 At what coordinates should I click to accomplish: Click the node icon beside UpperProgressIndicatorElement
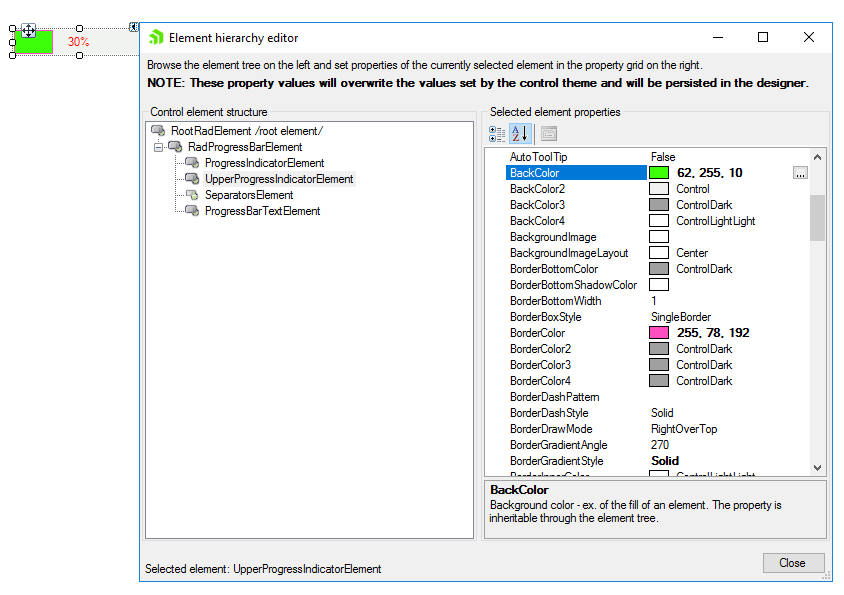[191, 178]
